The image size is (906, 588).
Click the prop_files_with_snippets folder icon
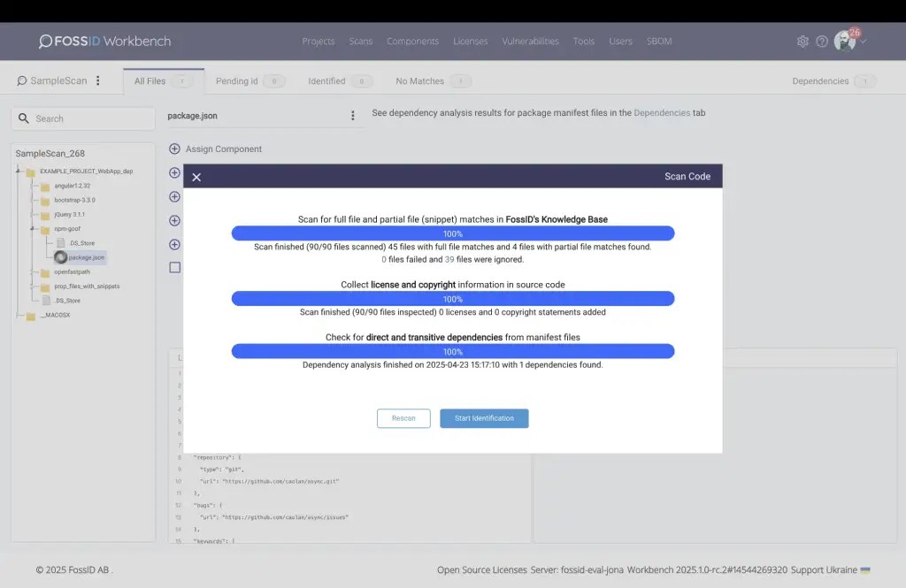[x=44, y=286]
